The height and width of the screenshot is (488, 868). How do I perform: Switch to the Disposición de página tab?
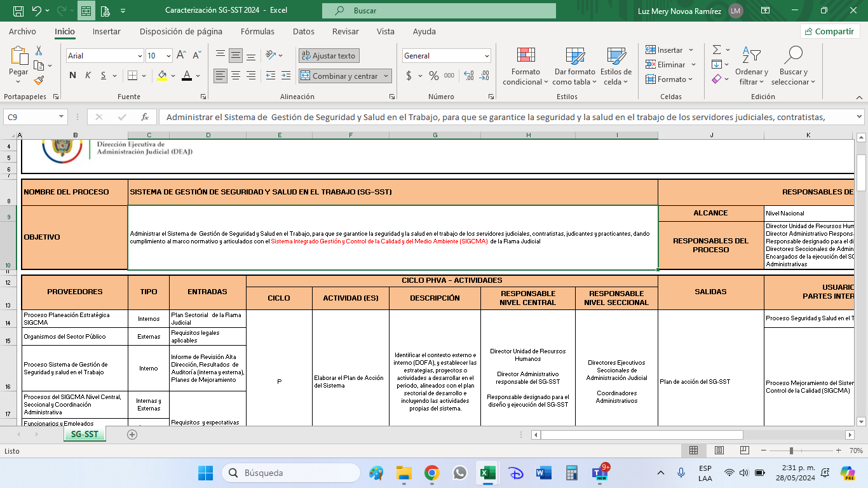181,31
